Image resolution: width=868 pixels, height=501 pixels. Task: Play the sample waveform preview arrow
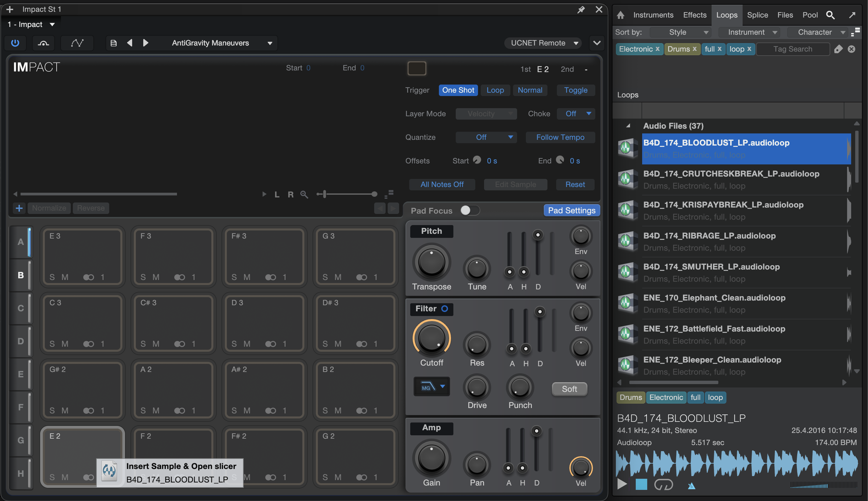[264, 194]
